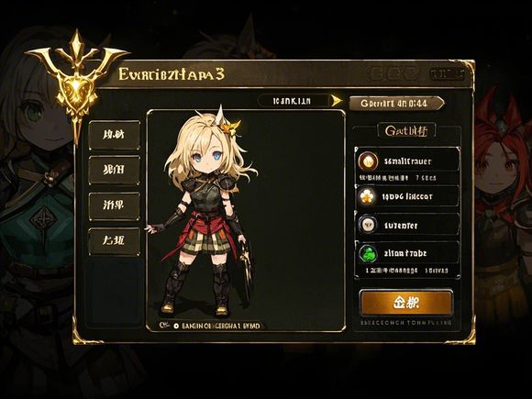Image resolution: width=532 pixels, height=399 pixels.
Task: Select the green clover item icon
Action: [368, 254]
